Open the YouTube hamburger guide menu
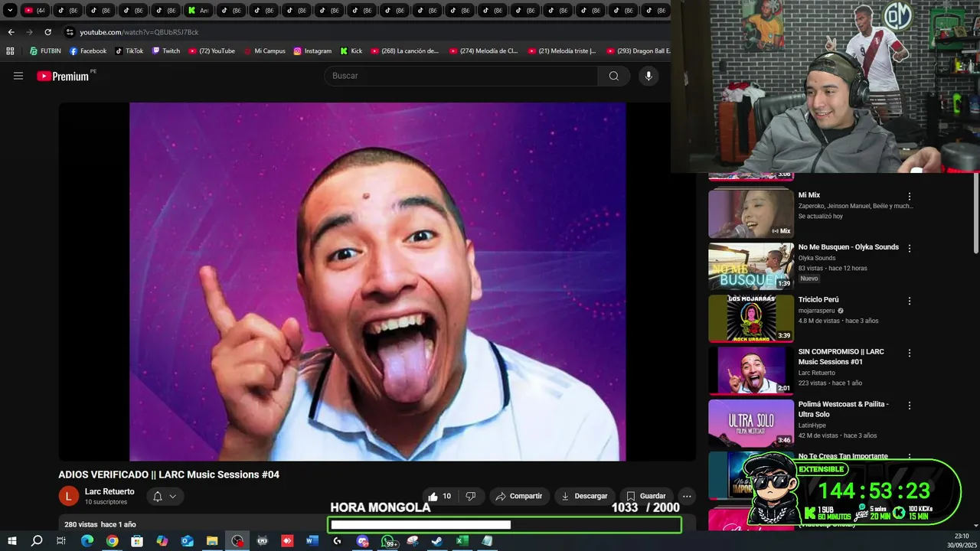The image size is (980, 551). tap(18, 76)
